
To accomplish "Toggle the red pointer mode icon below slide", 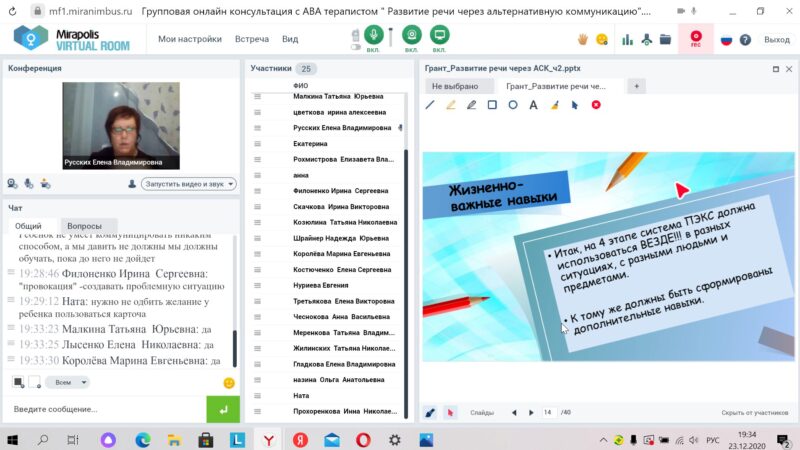I will click(450, 412).
